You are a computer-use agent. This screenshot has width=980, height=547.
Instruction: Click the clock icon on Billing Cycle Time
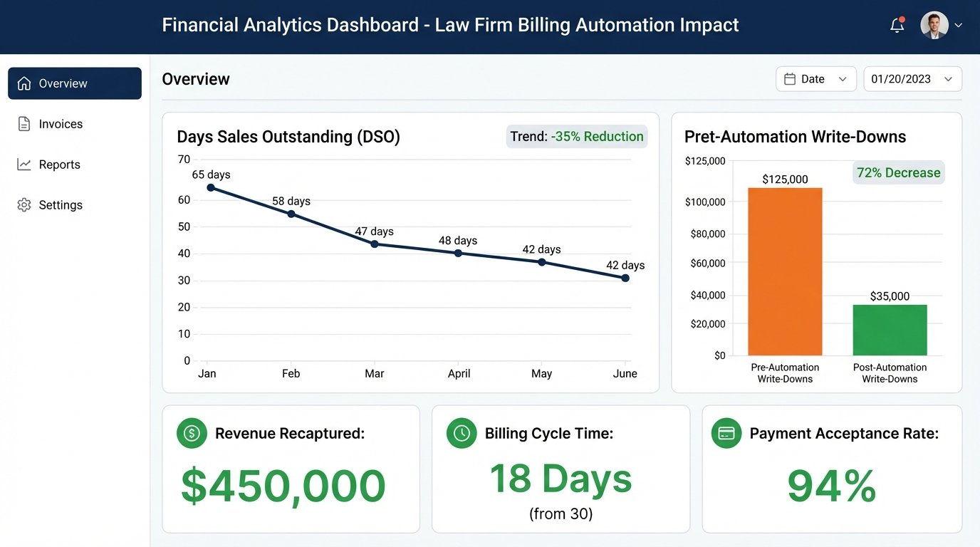click(461, 433)
